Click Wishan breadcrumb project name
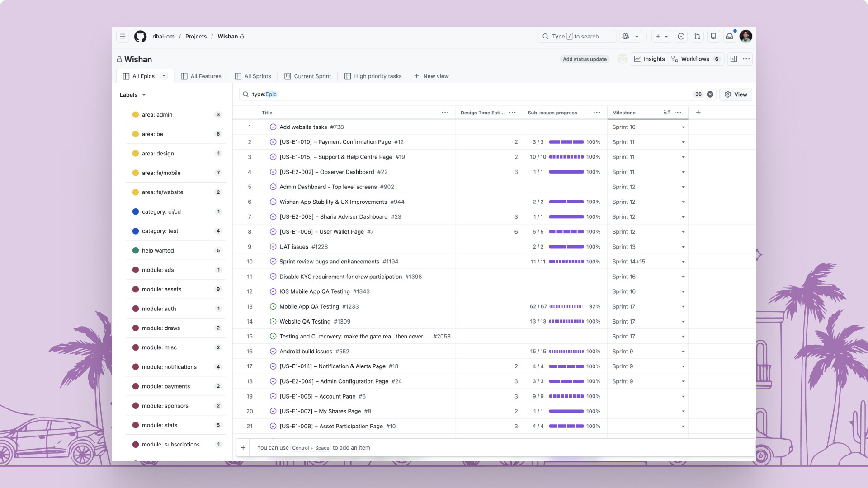The width and height of the screenshot is (868, 488). pos(227,36)
